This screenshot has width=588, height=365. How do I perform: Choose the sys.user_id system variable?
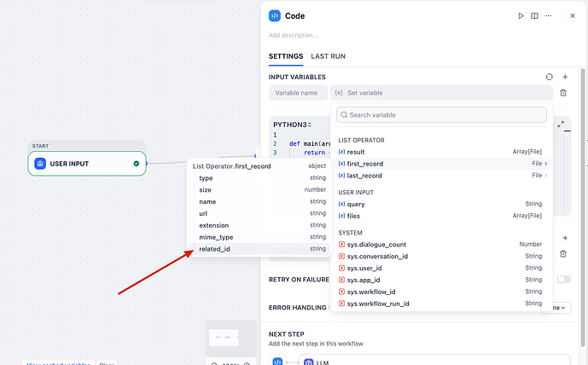(365, 268)
